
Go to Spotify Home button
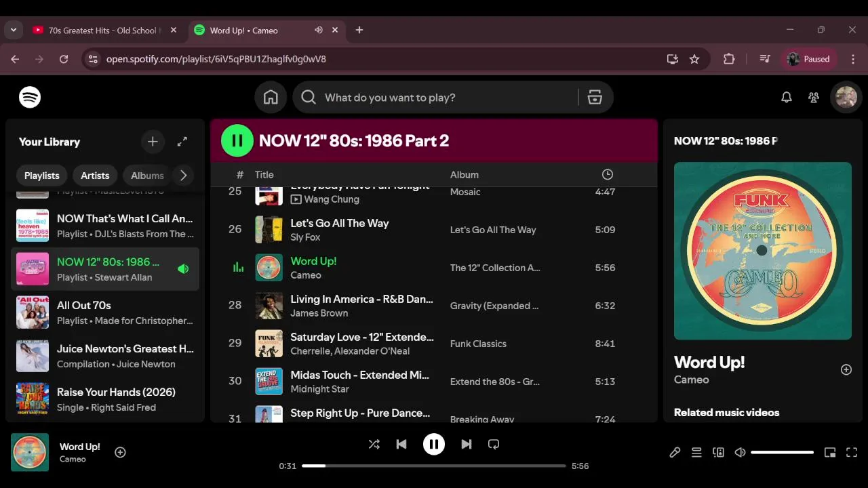pyautogui.click(x=271, y=98)
